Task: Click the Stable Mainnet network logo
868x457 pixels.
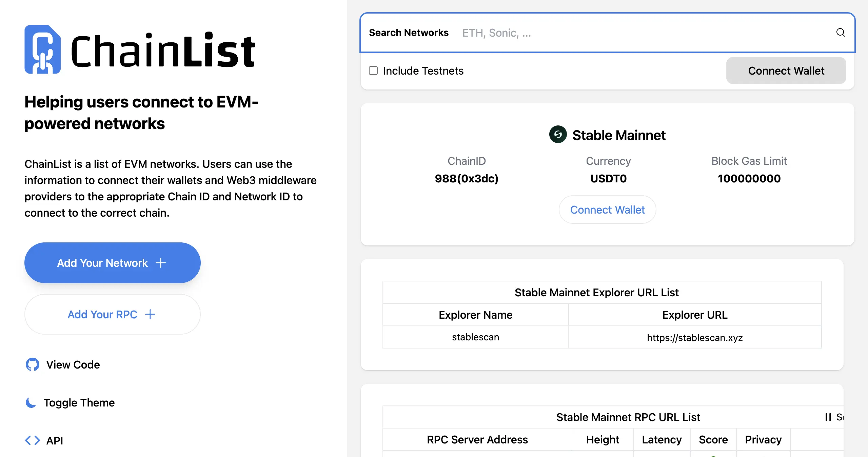Action: coord(558,135)
